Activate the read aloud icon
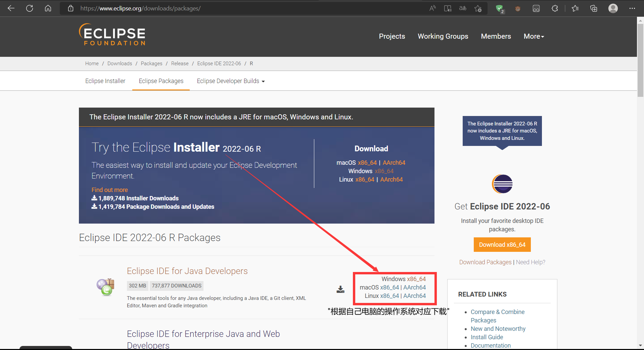644x350 pixels. tap(432, 8)
